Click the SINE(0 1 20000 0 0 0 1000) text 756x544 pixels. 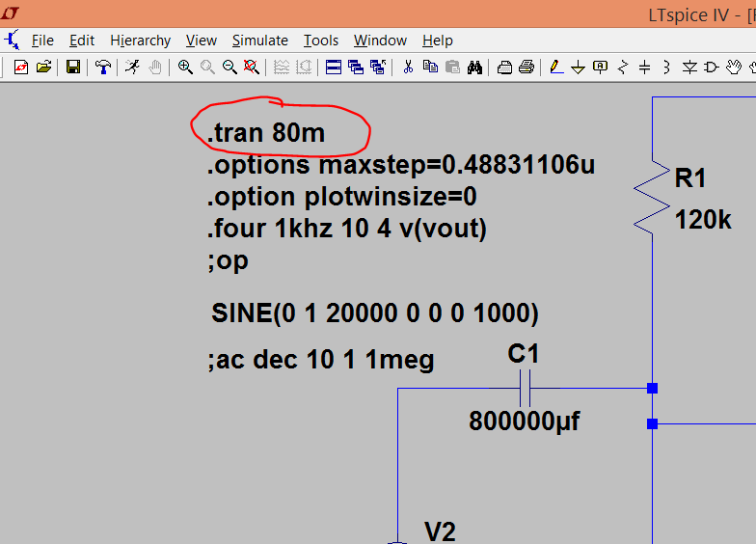point(375,313)
